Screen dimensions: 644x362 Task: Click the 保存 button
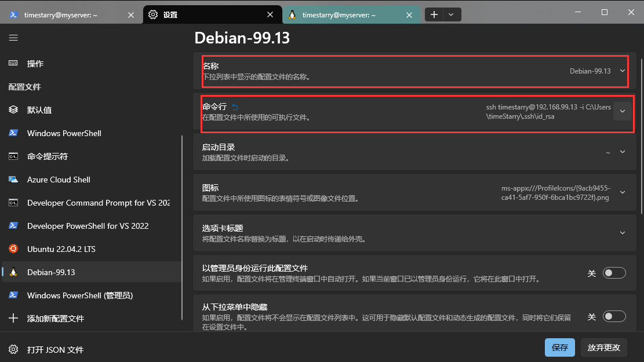point(560,348)
